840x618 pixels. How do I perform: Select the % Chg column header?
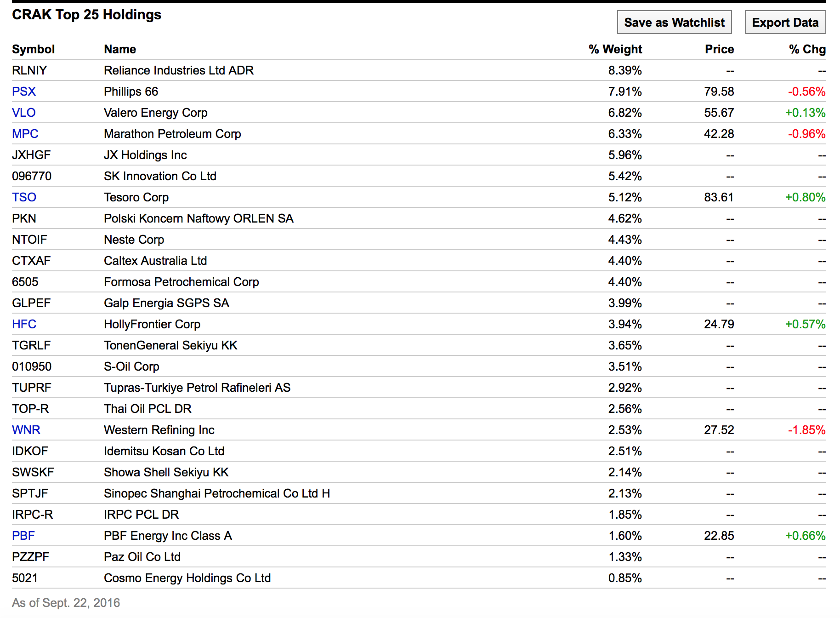807,49
